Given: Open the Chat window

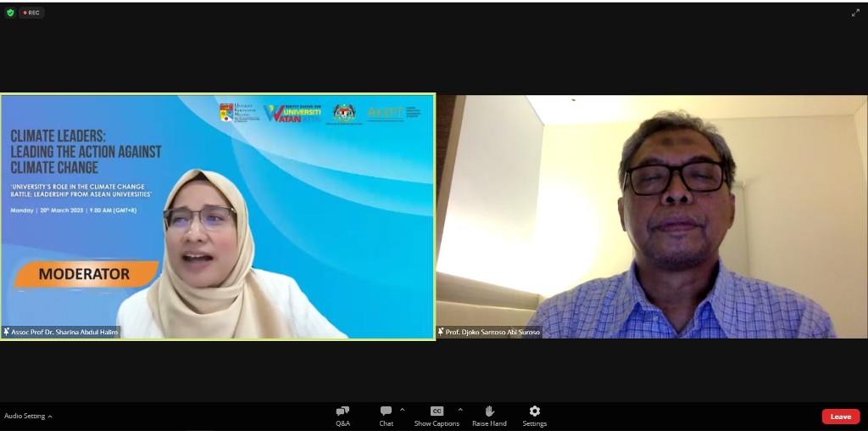Looking at the screenshot, I should [386, 415].
